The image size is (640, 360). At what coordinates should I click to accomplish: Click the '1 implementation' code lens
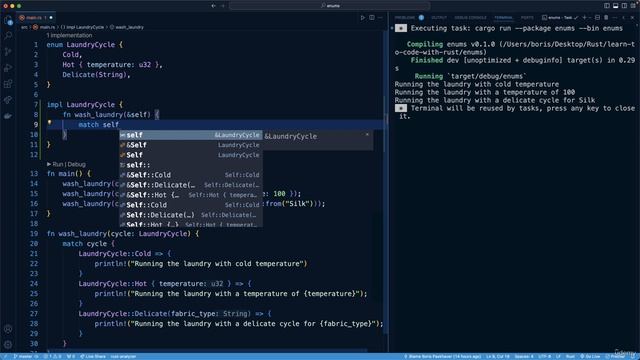[x=69, y=36]
